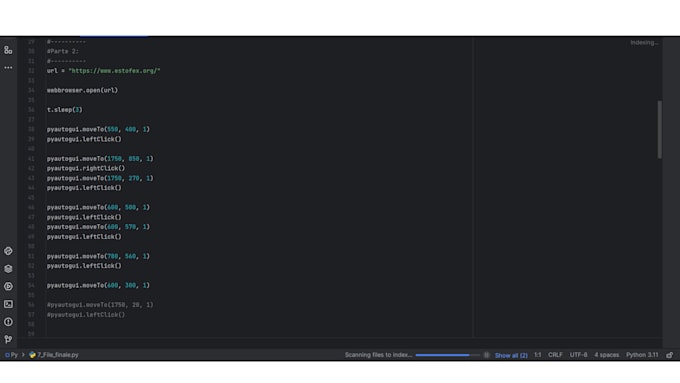Viewport: 680px width, 383px height.
Task: Click line number 54 in the gutter
Action: click(31, 285)
